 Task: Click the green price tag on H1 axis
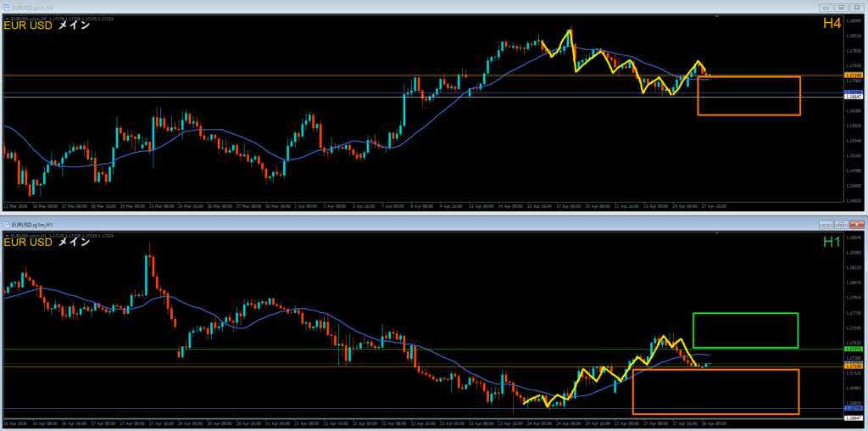[x=854, y=349]
